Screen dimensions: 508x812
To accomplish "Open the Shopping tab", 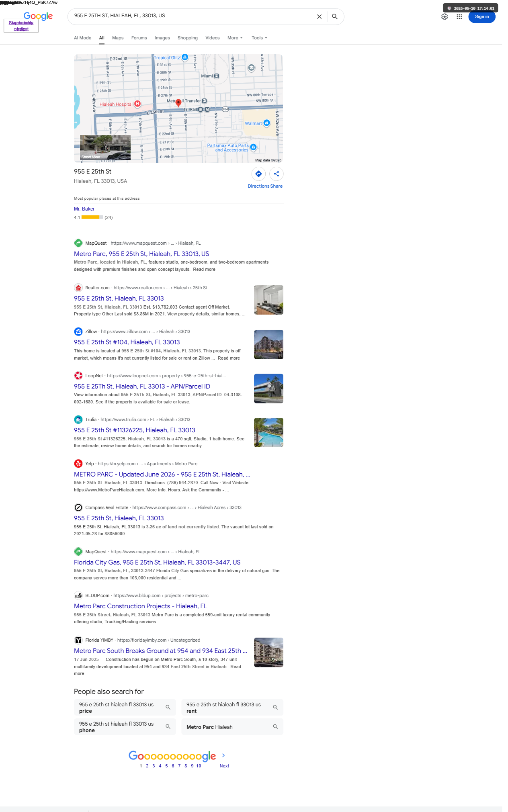I will tap(188, 38).
